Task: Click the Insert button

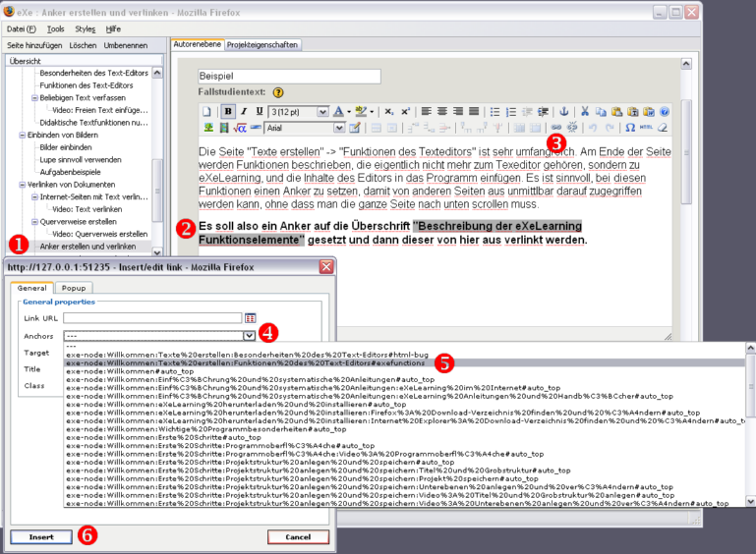Action: (41, 536)
